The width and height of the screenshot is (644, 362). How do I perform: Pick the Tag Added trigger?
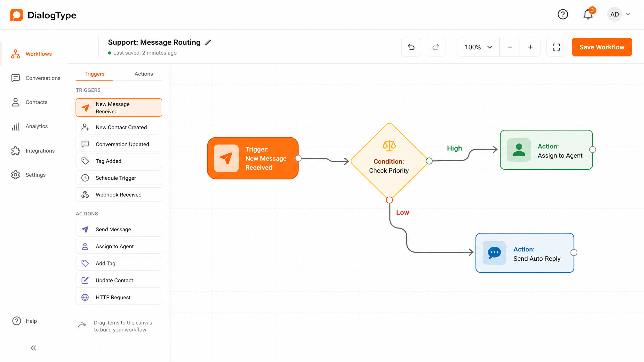coord(119,161)
